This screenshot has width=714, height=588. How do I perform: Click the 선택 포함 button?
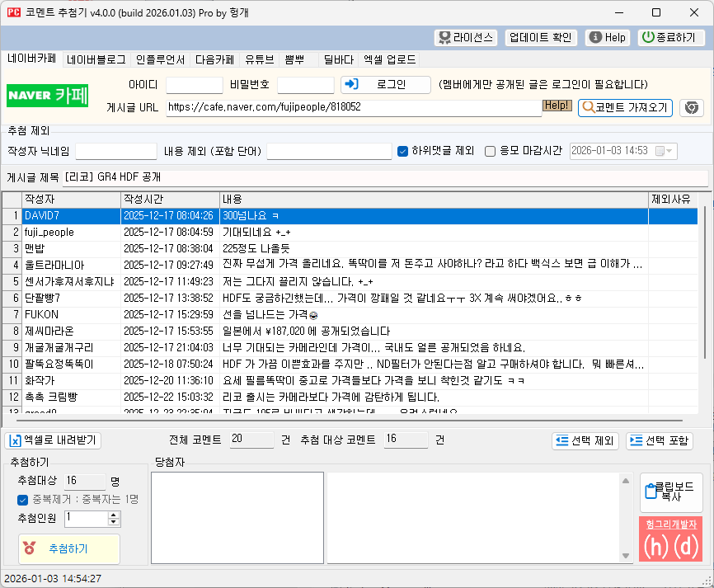pyautogui.click(x=660, y=441)
